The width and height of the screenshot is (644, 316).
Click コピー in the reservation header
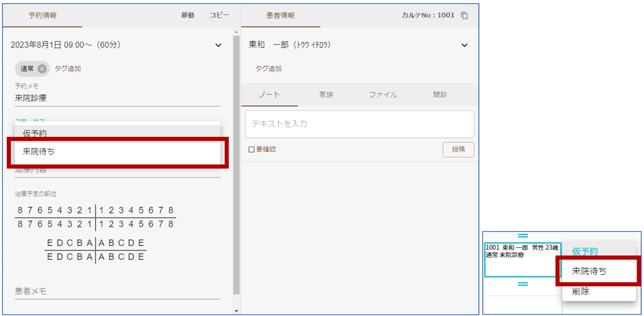click(x=219, y=15)
